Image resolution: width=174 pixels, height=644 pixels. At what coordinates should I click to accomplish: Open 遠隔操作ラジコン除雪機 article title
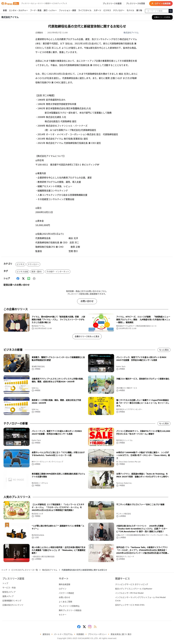[58, 527]
